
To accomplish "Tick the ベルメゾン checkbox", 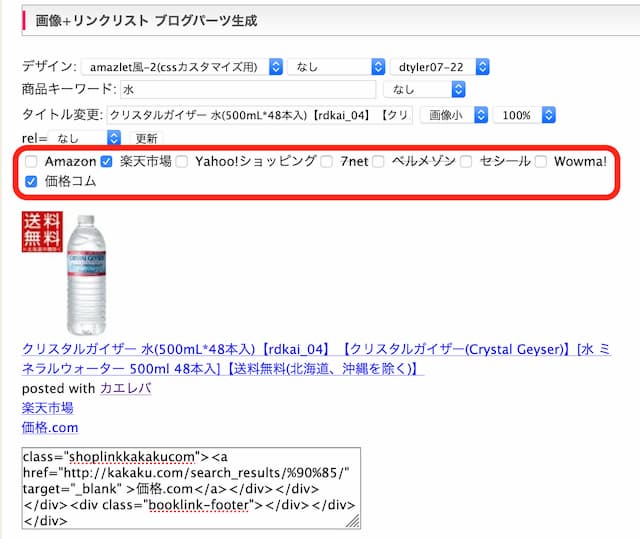I will coord(378,162).
